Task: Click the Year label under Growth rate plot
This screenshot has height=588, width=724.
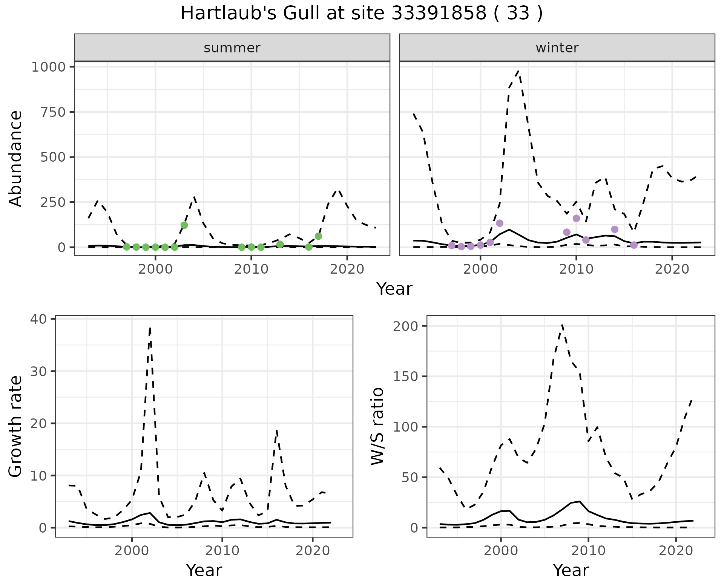Action: 204,570
